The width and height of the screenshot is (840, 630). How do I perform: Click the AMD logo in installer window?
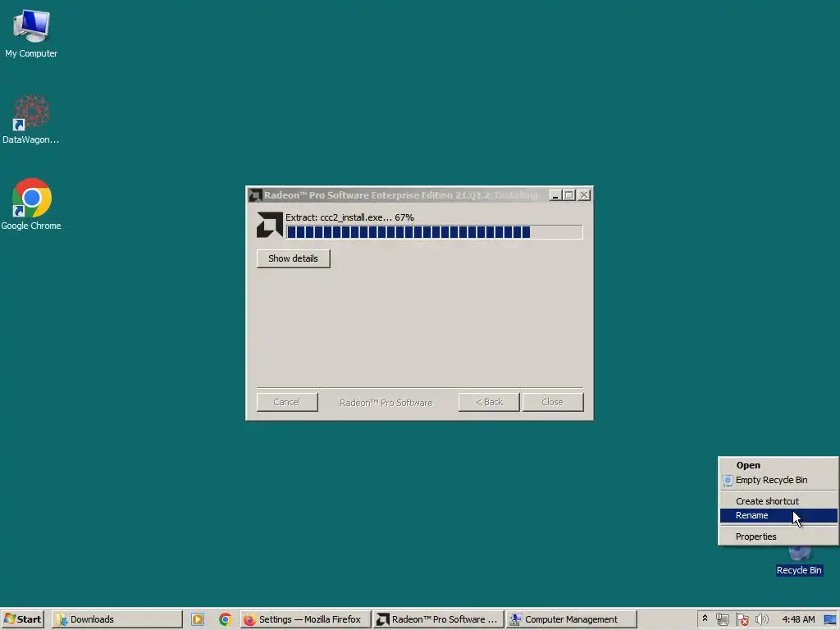tap(269, 225)
